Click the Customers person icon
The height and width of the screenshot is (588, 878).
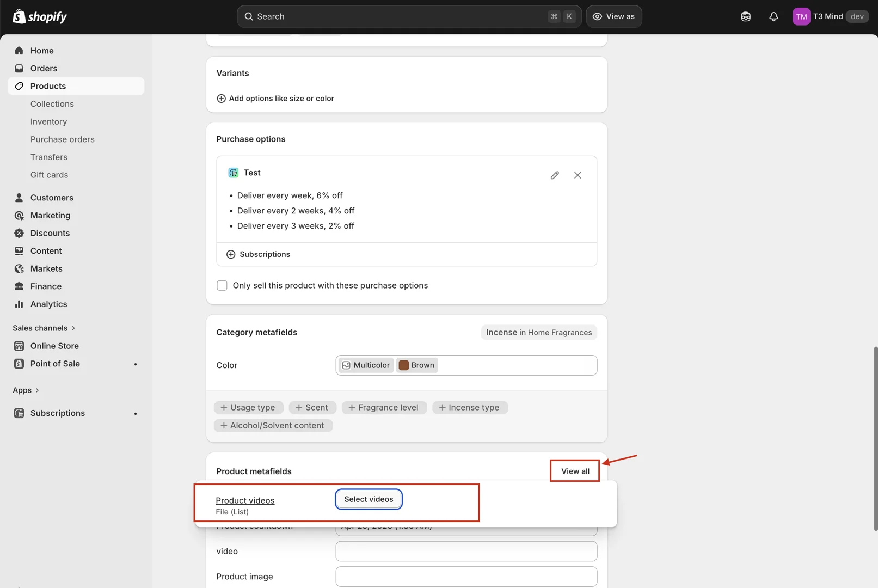point(19,198)
